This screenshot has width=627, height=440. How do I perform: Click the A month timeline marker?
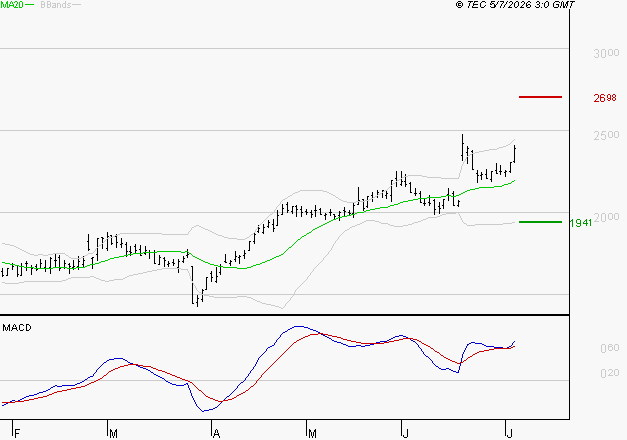[216, 434]
